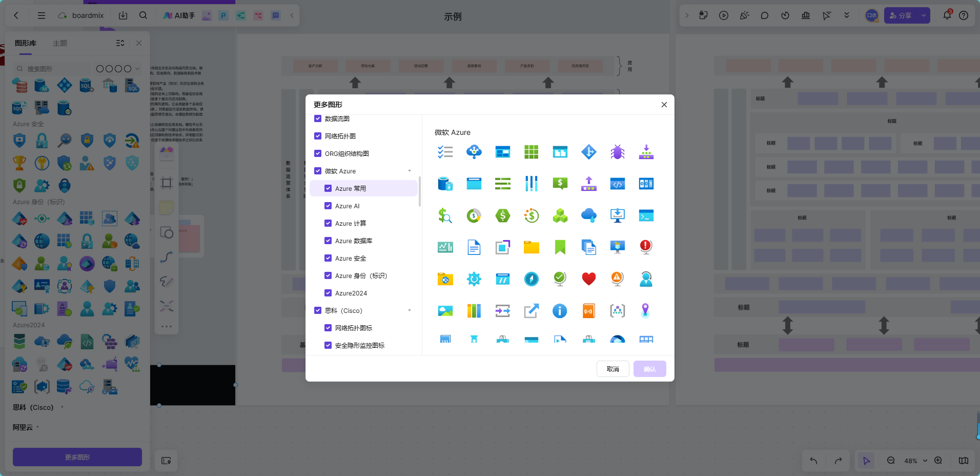Uncheck 数据流图 checkbox
The image size is (980, 476).
coord(318,118)
